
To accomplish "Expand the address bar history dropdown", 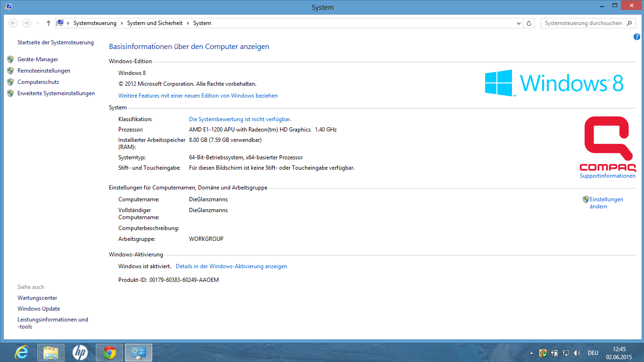I will pyautogui.click(x=519, y=23).
